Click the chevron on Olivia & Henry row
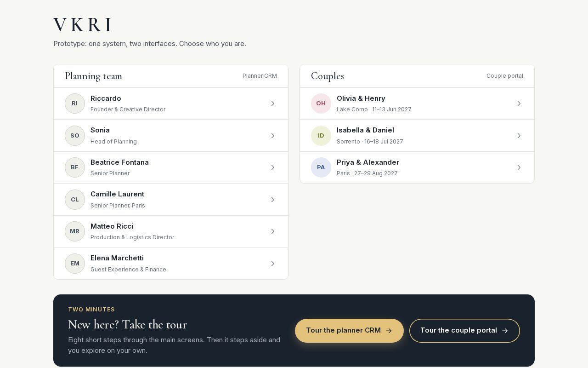 click(519, 103)
